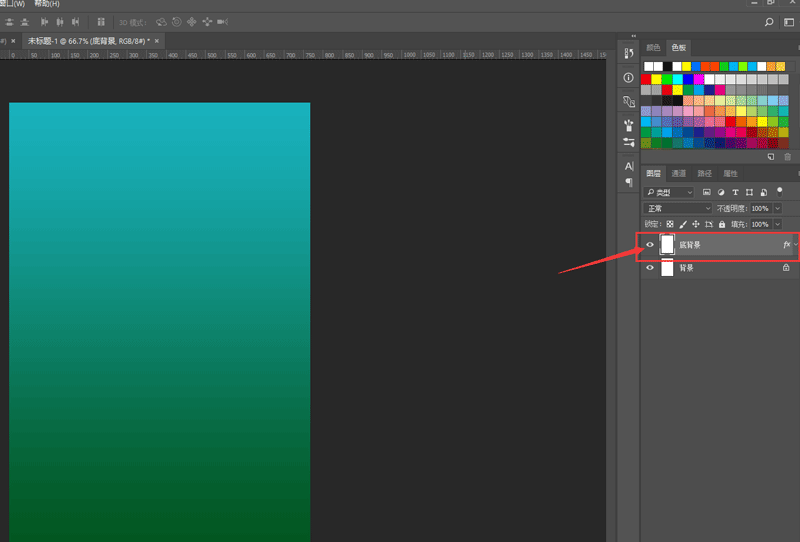Close the partially hidden first document tab

coord(13,41)
